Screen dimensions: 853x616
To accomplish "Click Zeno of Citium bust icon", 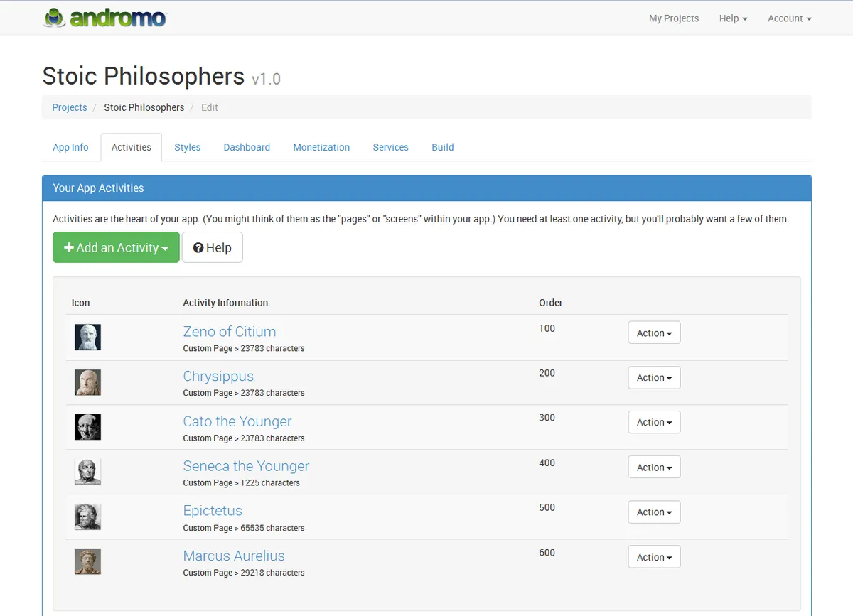I will [x=87, y=337].
